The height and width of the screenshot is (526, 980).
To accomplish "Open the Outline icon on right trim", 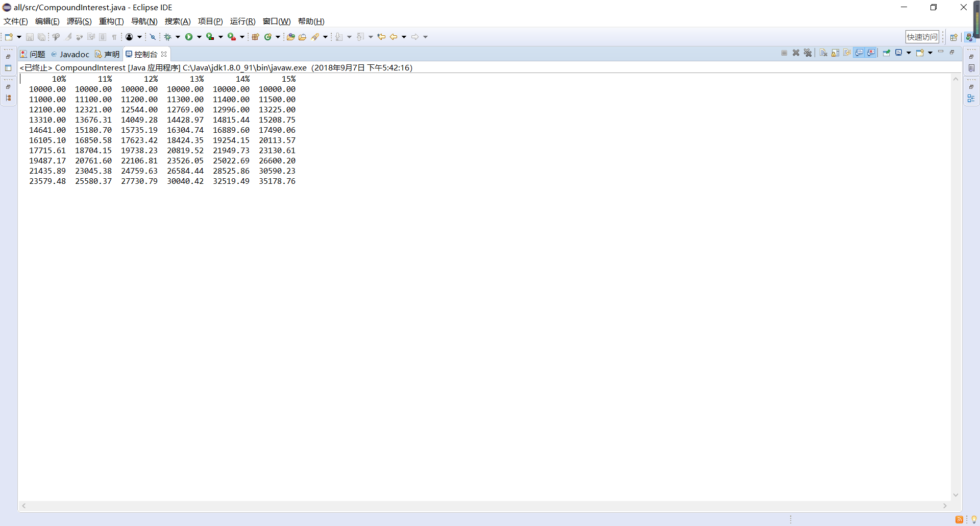I will [x=971, y=98].
